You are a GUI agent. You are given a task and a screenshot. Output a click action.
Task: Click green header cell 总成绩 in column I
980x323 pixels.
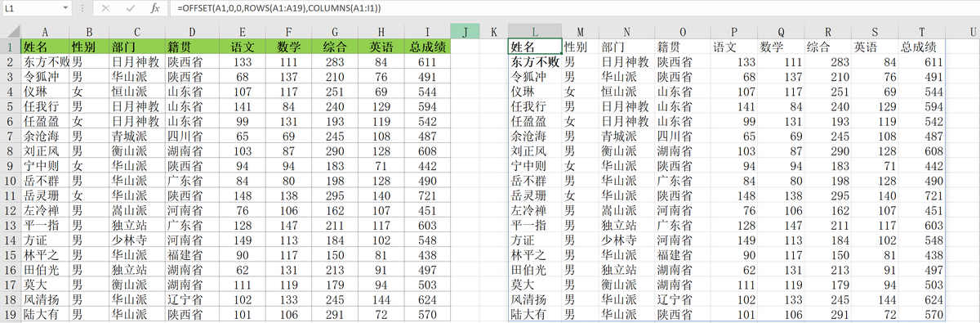click(427, 47)
